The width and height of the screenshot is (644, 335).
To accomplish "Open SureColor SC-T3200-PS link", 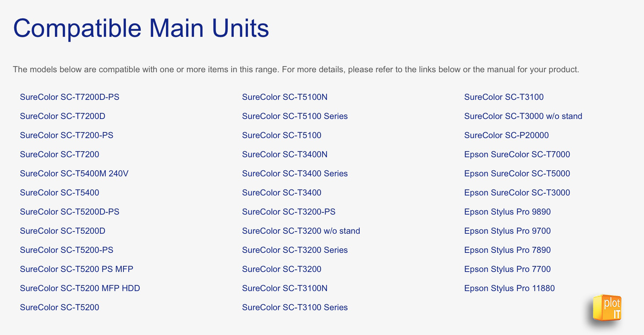I will tap(289, 212).
